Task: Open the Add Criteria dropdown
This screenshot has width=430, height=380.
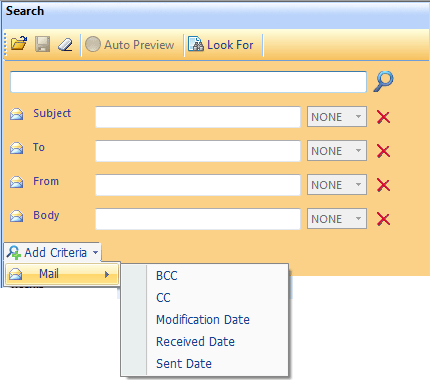Action: pos(53,252)
